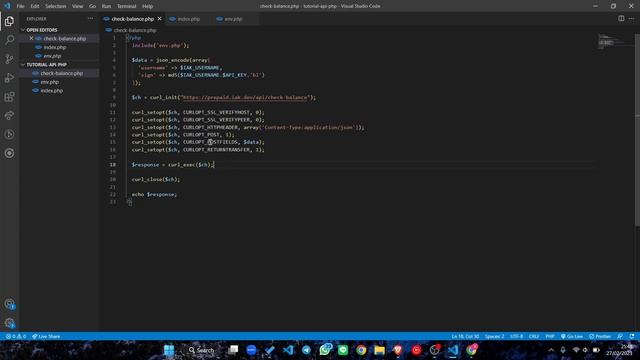Click Prettier in status bar

600,336
